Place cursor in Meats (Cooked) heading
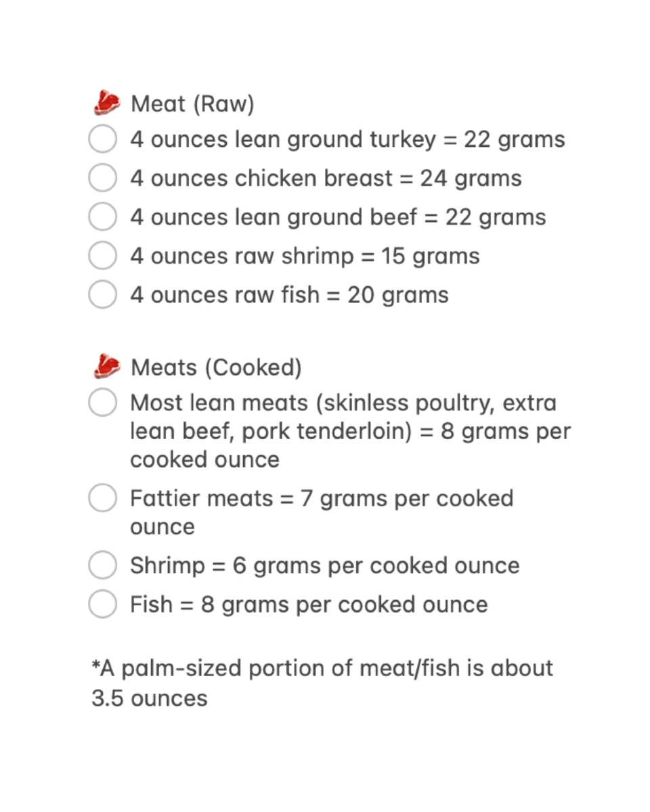The width and height of the screenshot is (650, 812). coord(216,367)
